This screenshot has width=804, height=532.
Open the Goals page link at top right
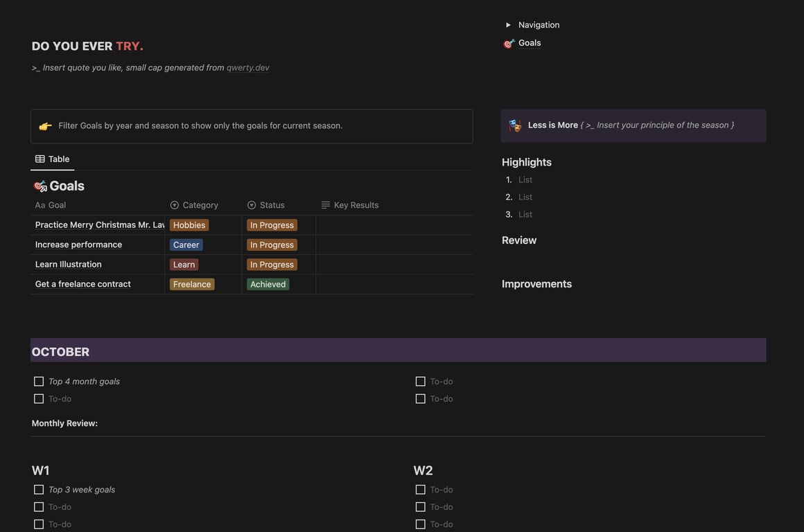[530, 43]
